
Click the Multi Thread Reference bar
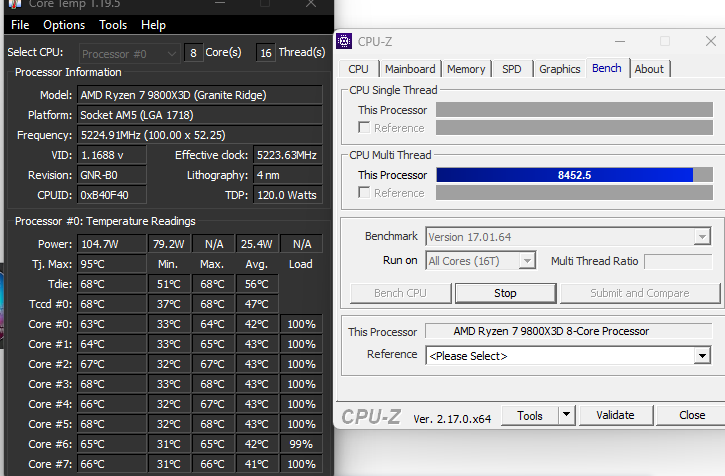(x=574, y=193)
